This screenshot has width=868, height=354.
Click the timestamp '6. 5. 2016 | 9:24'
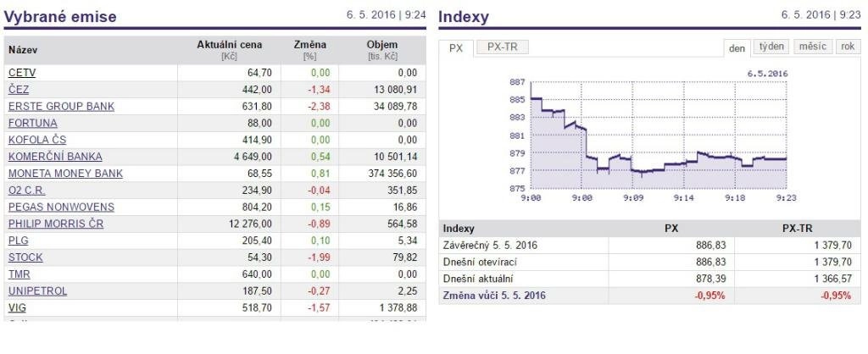pos(387,15)
